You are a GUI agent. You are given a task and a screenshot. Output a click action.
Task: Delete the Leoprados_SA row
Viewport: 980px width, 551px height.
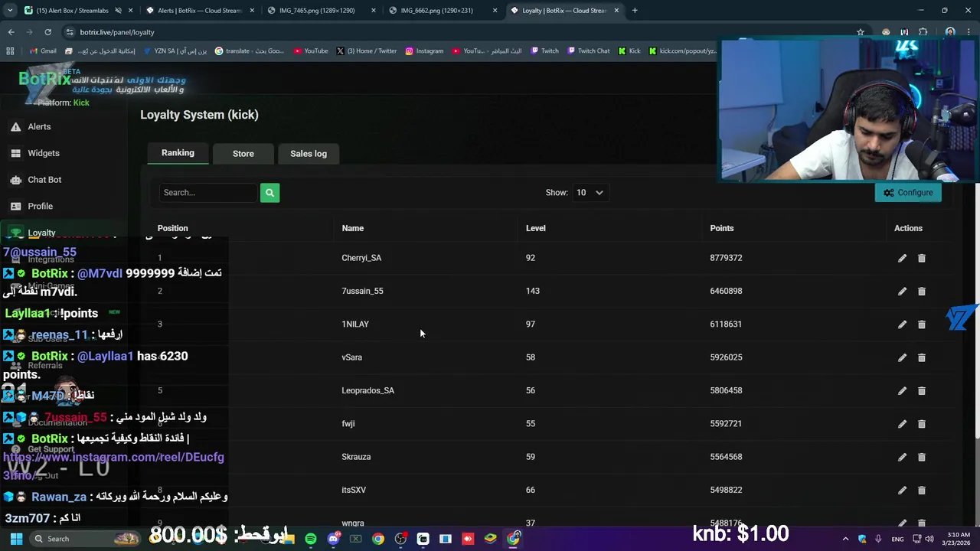pyautogui.click(x=922, y=391)
